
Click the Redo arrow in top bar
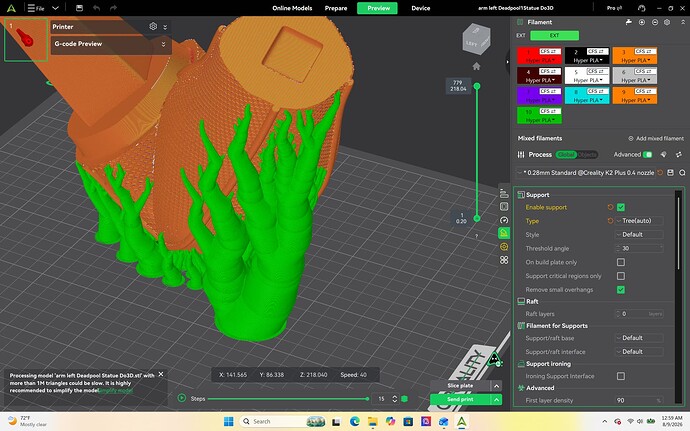pyautogui.click(x=113, y=8)
